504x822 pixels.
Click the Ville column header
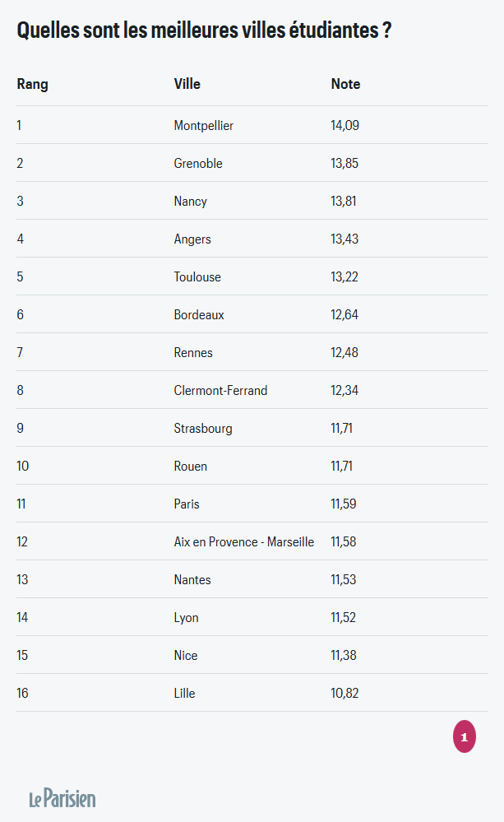coord(187,84)
